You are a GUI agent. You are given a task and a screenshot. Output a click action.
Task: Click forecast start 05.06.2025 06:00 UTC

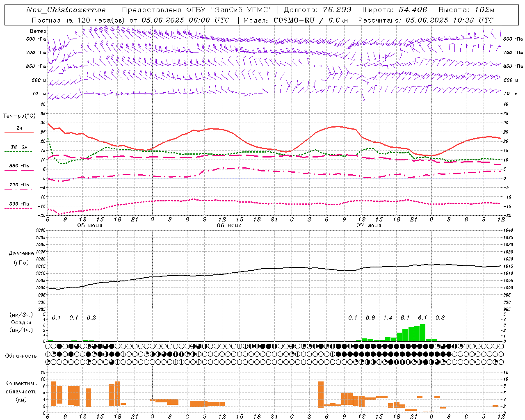coord(185,20)
